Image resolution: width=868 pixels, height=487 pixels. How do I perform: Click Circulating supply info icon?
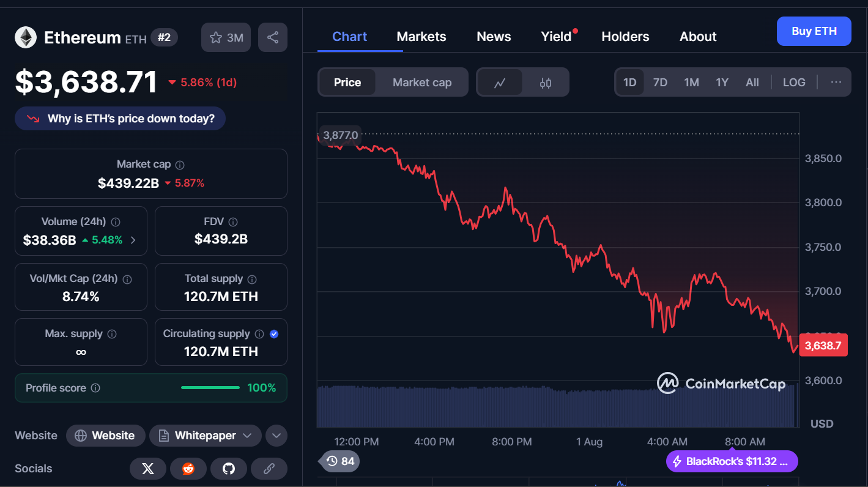(x=259, y=334)
